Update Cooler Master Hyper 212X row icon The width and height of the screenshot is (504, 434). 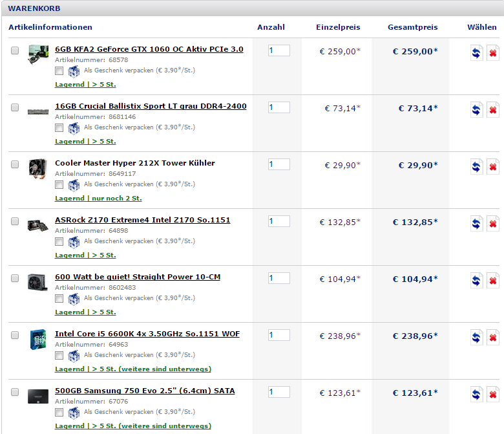(477, 167)
